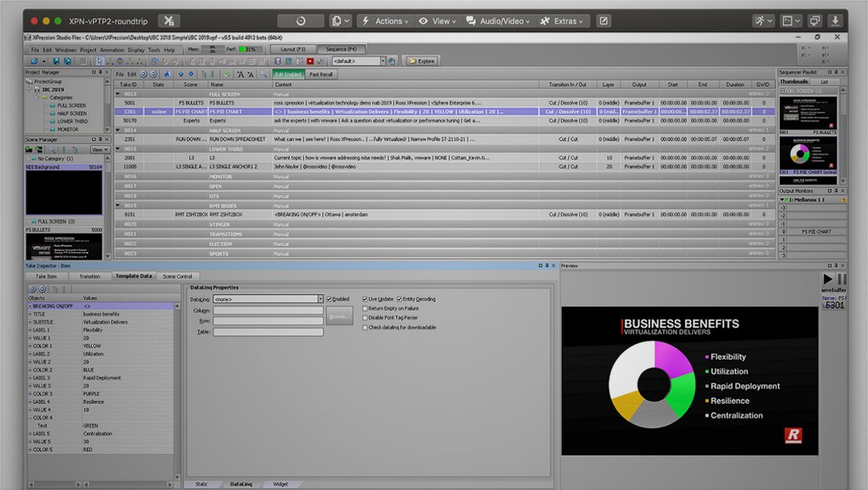Image resolution: width=868 pixels, height=490 pixels.
Task: Click the edit pencil icon beside Extras
Action: tap(604, 21)
